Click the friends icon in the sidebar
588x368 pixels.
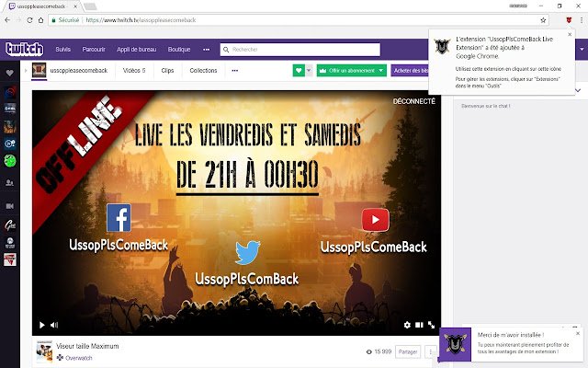(10, 183)
